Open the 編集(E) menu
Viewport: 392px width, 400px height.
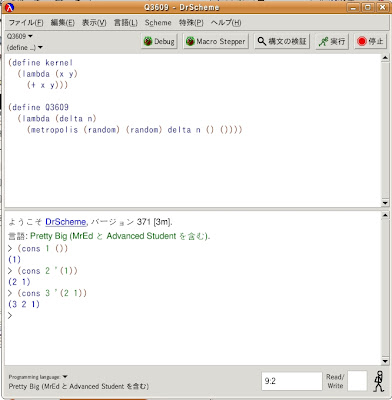click(x=62, y=23)
